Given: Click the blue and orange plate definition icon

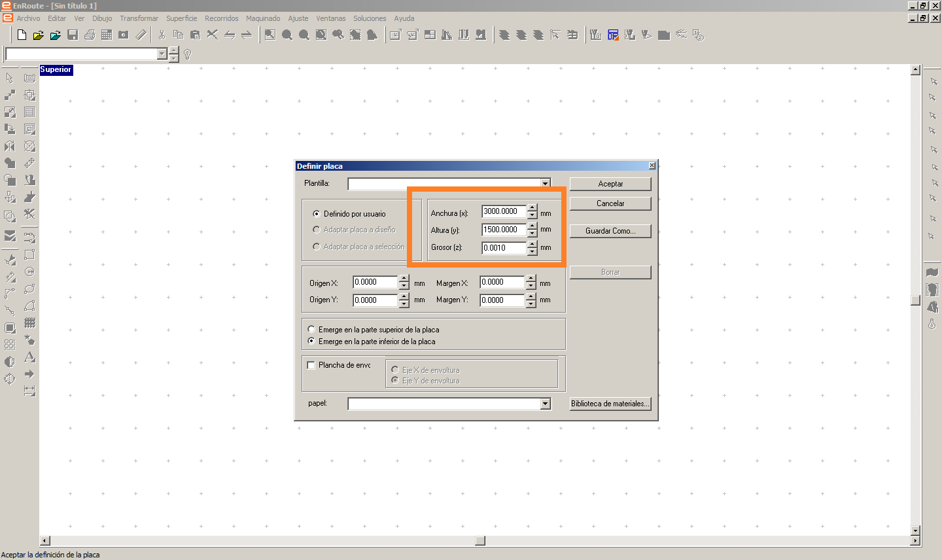Looking at the screenshot, I should pos(613,35).
